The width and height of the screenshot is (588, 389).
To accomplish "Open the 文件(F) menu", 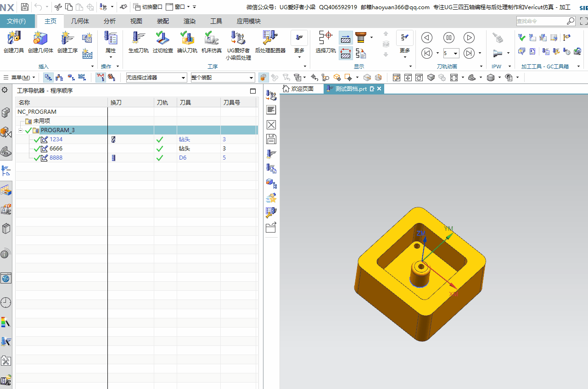I will tap(17, 21).
